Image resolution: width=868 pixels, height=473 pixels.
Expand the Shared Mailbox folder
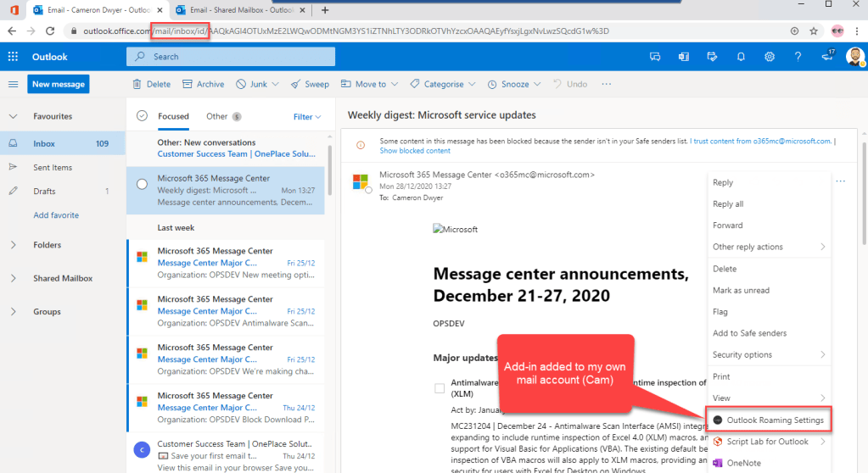[13, 278]
